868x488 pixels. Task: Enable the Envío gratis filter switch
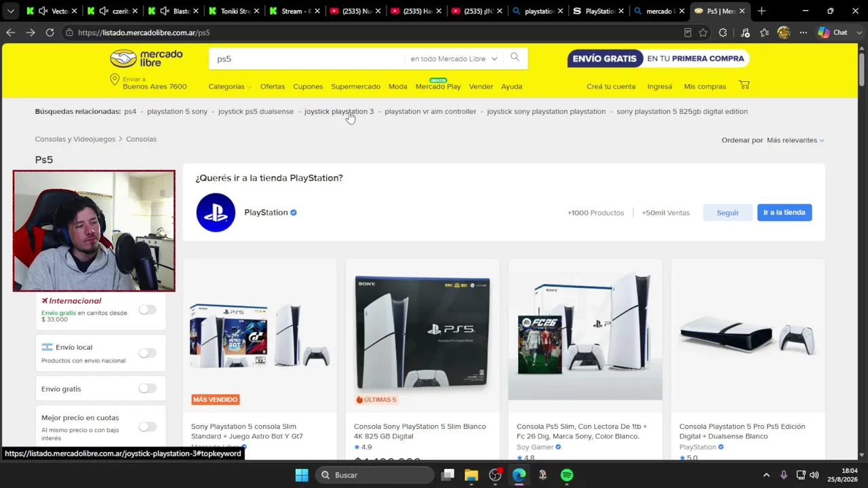(147, 388)
